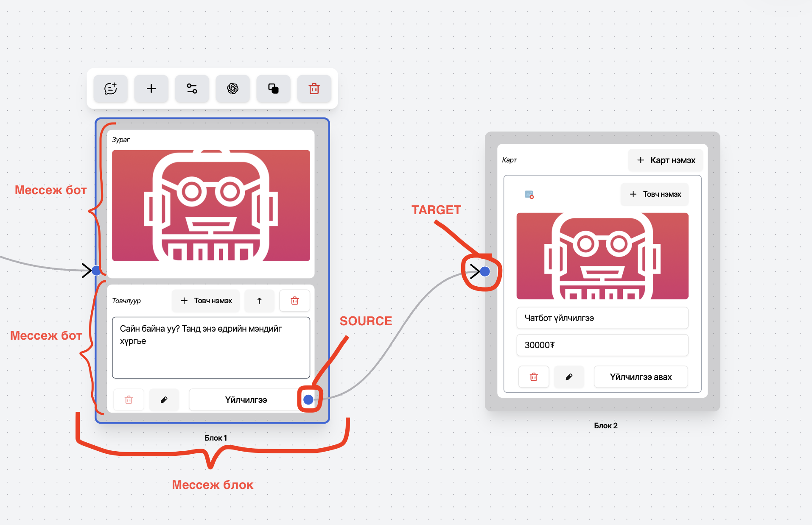Duplicate block using the copy icon

273,89
